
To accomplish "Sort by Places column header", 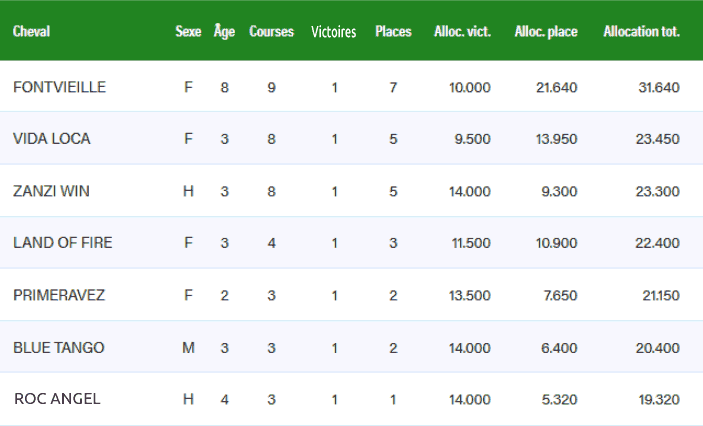I will click(x=393, y=32).
